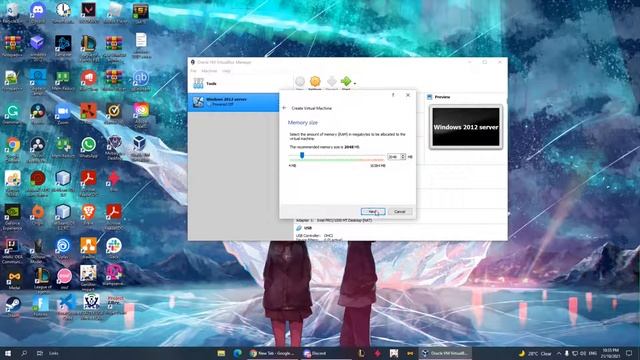Click the New machine toolbar icon
The height and width of the screenshot is (360, 640).
coord(300,82)
